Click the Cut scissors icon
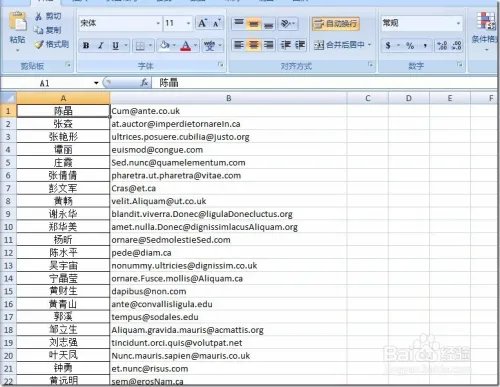This screenshot has width=500, height=387. [x=39, y=16]
